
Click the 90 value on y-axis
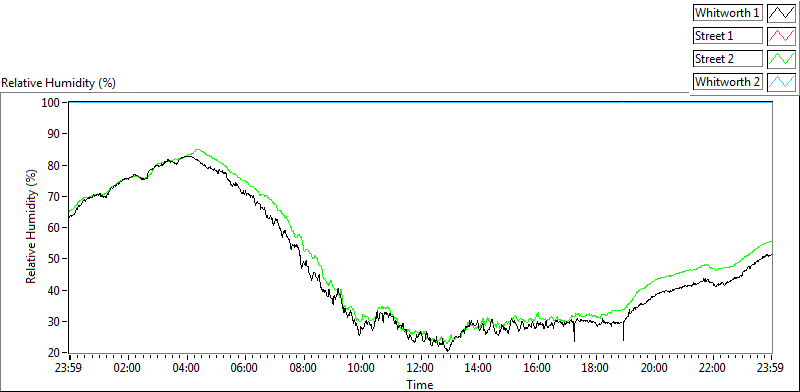pos(55,134)
